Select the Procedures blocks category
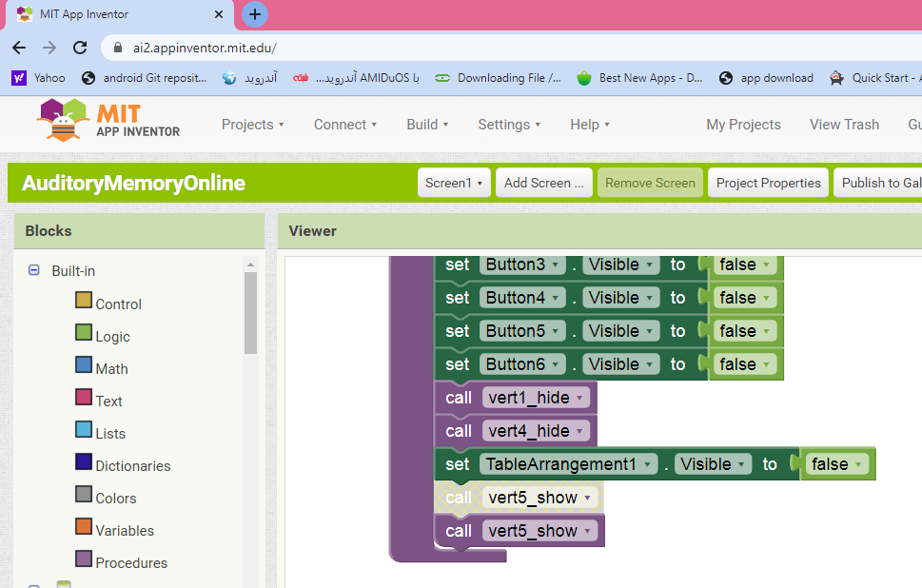Viewport: 922px width, 588px height. click(x=130, y=563)
